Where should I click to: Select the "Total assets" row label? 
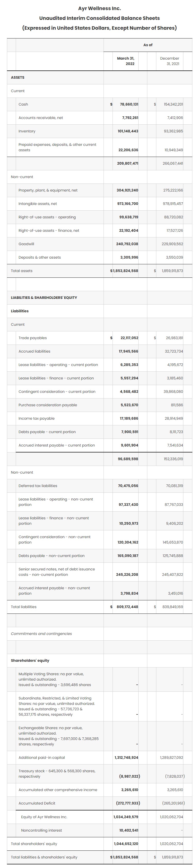(x=22, y=271)
